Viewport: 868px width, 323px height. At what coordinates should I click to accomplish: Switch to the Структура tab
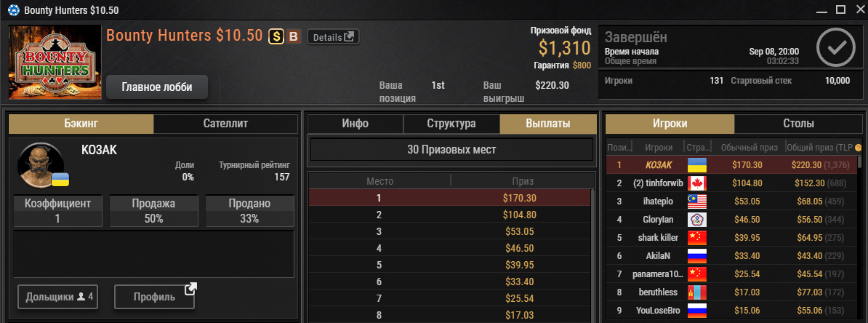pyautogui.click(x=451, y=124)
